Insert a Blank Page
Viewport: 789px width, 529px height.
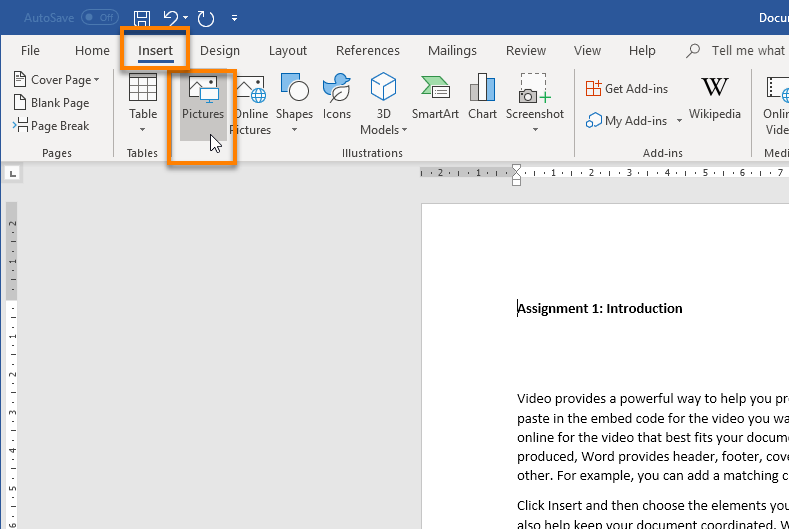click(51, 103)
